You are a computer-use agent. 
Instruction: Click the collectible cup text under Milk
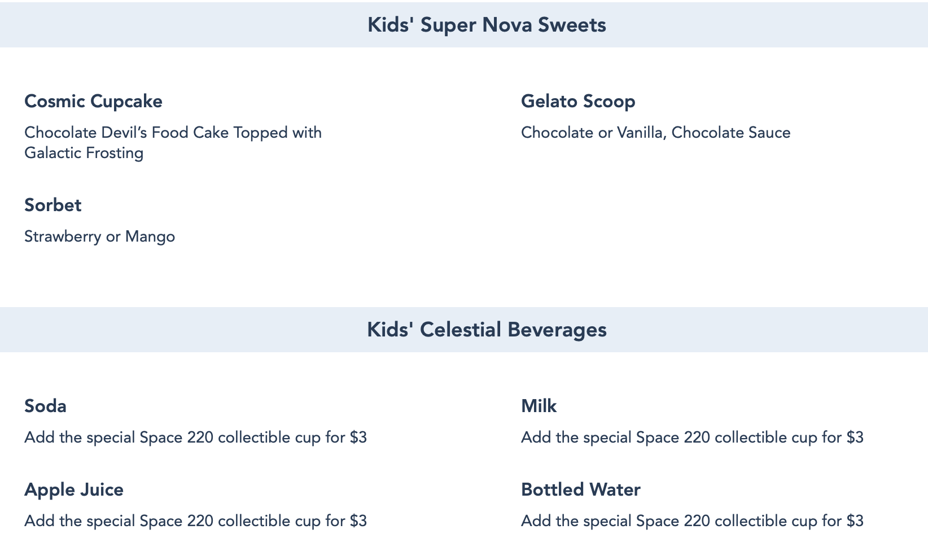(x=692, y=438)
